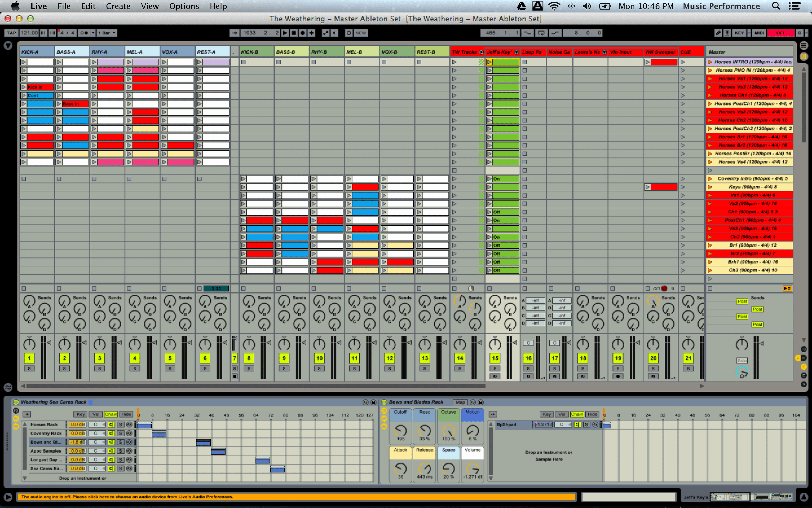Save Bows and Blades Rack preset icon
Screen dimensions: 812x508
point(481,402)
